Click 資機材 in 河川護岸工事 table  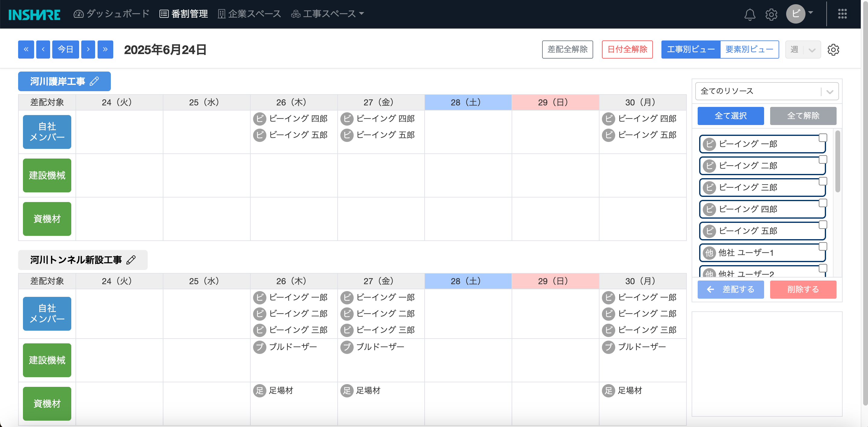pos(47,219)
